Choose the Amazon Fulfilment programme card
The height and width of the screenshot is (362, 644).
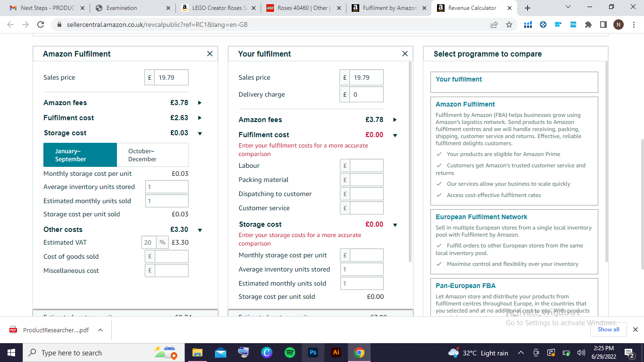tap(514, 151)
